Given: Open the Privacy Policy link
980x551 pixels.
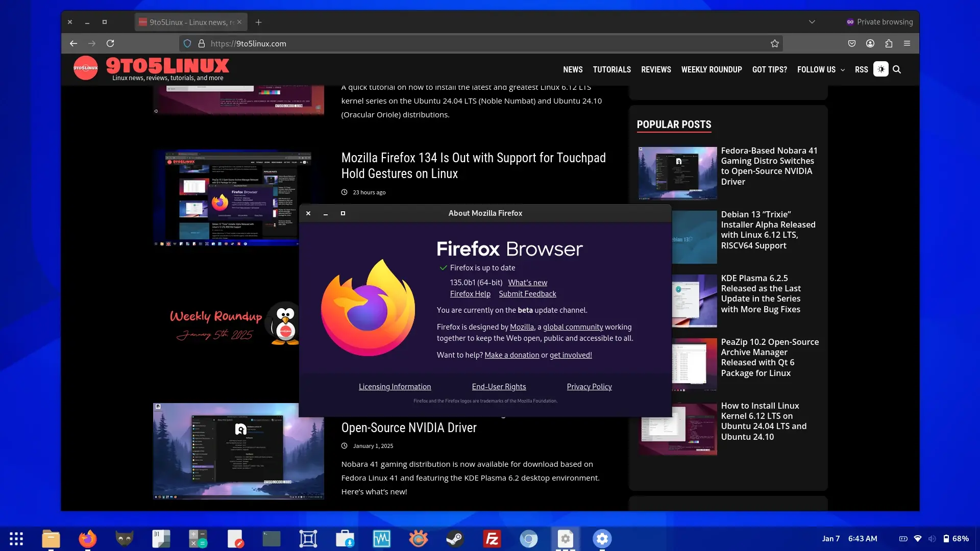Looking at the screenshot, I should [589, 387].
